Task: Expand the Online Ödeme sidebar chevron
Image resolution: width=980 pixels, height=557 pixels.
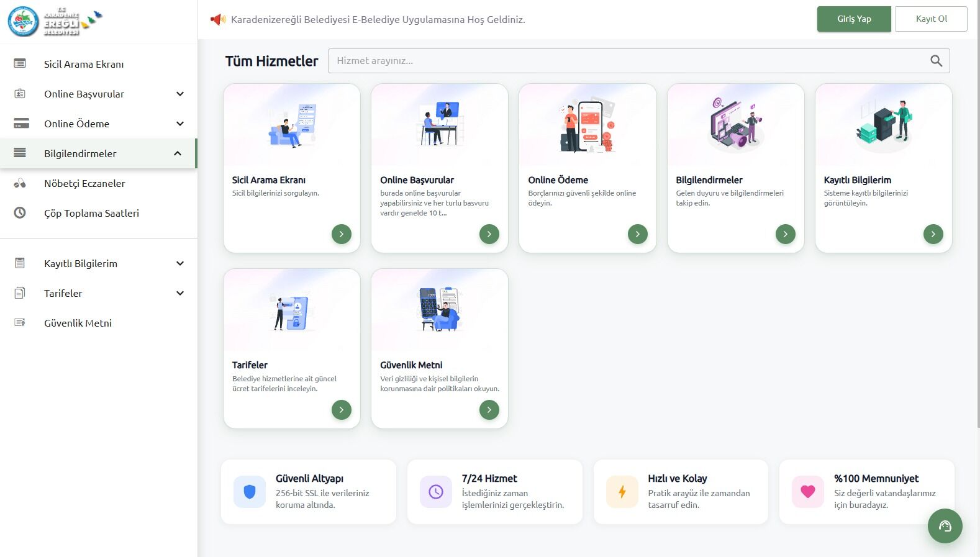Action: [x=180, y=124]
